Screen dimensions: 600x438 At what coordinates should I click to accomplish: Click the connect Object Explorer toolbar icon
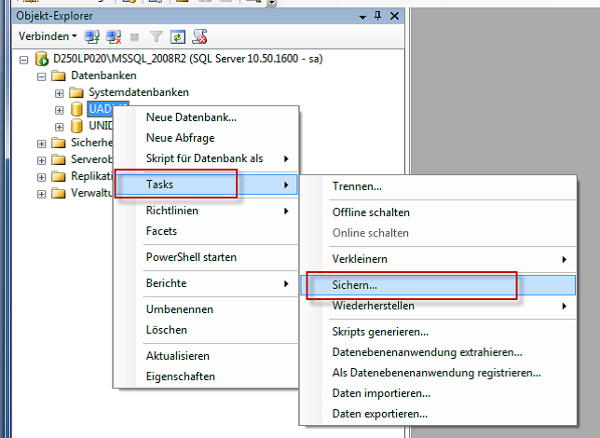92,37
